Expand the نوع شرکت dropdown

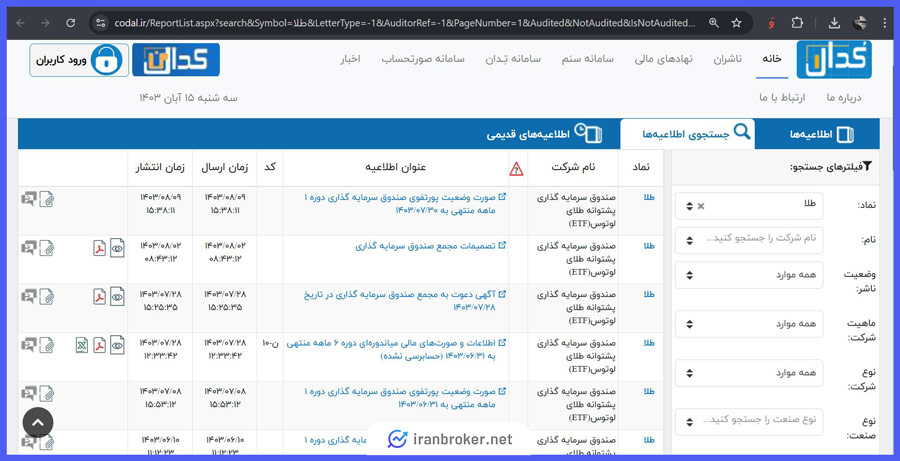(x=749, y=373)
